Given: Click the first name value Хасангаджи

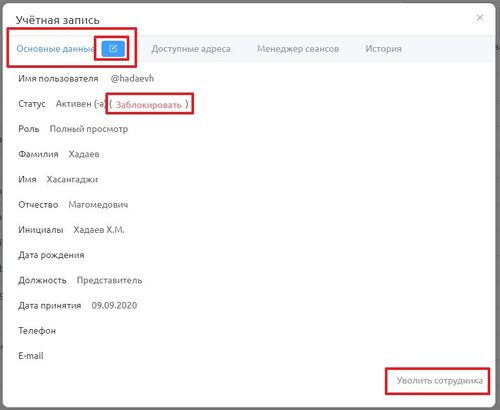Looking at the screenshot, I should (72, 180).
